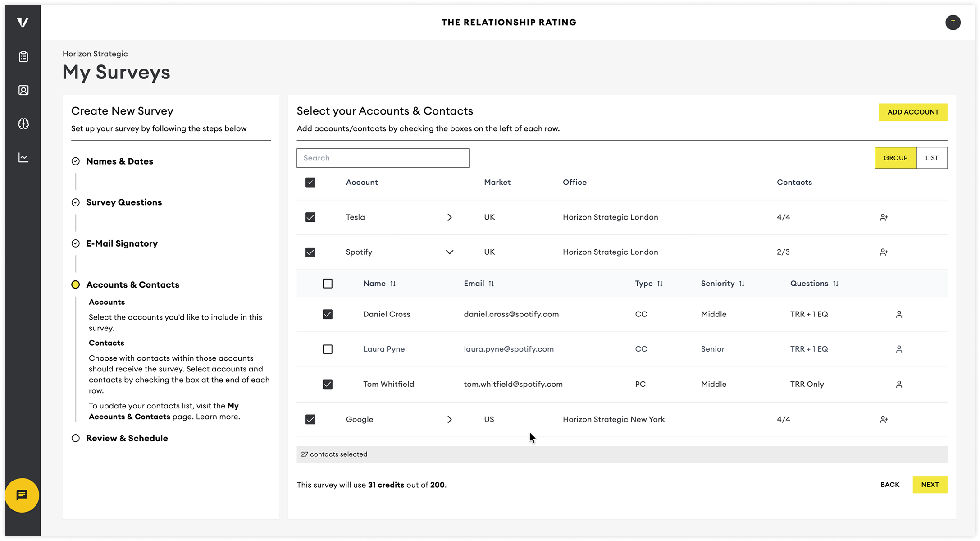Switch to LIST view
The height and width of the screenshot is (541, 980).
coord(932,158)
